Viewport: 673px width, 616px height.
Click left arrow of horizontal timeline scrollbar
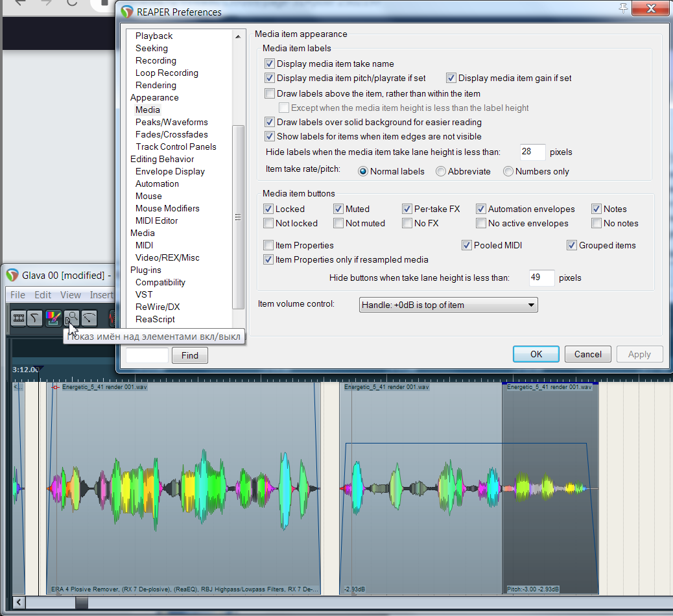[x=19, y=602]
